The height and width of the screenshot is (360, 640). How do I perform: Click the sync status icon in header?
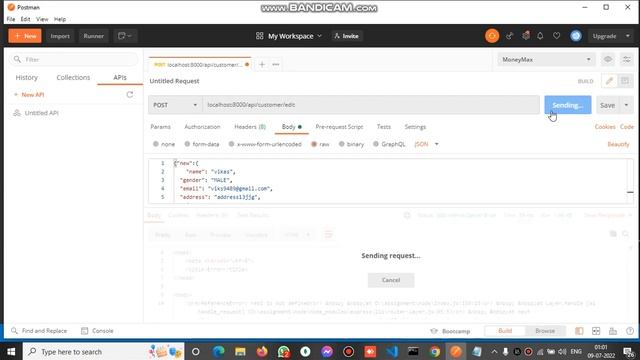click(x=492, y=36)
